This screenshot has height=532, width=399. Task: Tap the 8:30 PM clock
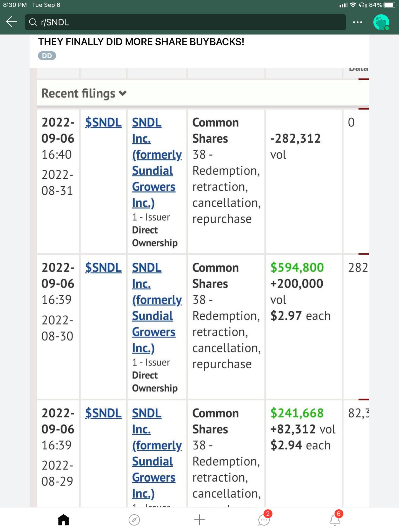(x=15, y=5)
